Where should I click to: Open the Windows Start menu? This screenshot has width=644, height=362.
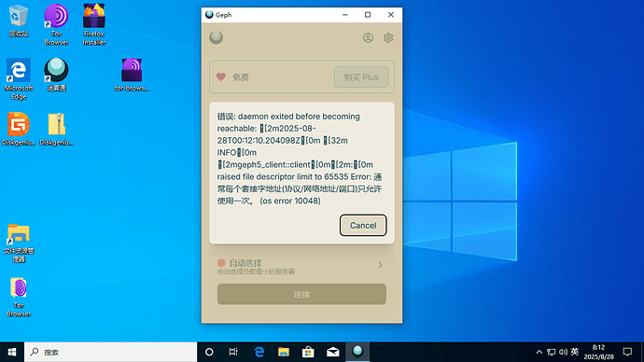point(12,352)
